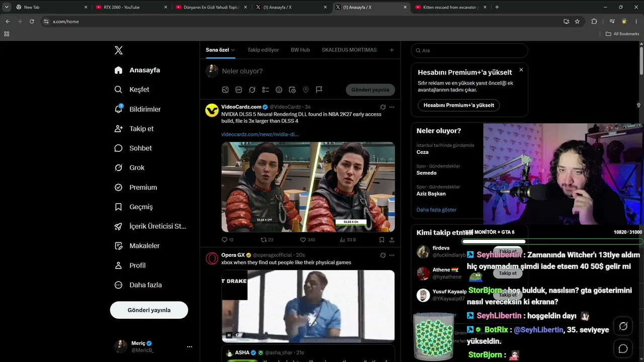Share the VideoCardz post
Viewport: 644px width, 362px height.
392,240
